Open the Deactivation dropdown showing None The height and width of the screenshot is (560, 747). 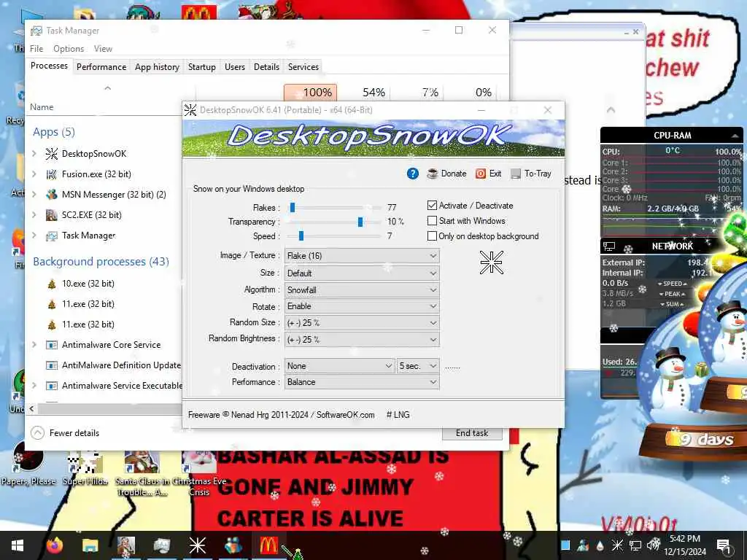point(339,366)
